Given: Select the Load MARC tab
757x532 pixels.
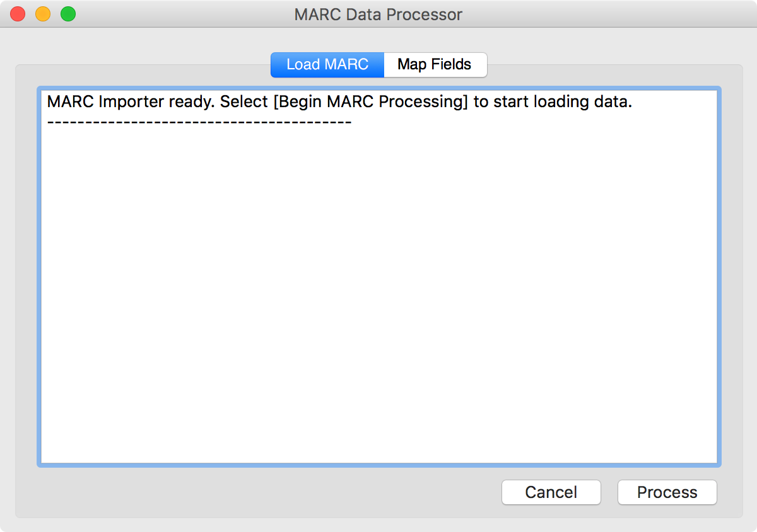Looking at the screenshot, I should 327,64.
